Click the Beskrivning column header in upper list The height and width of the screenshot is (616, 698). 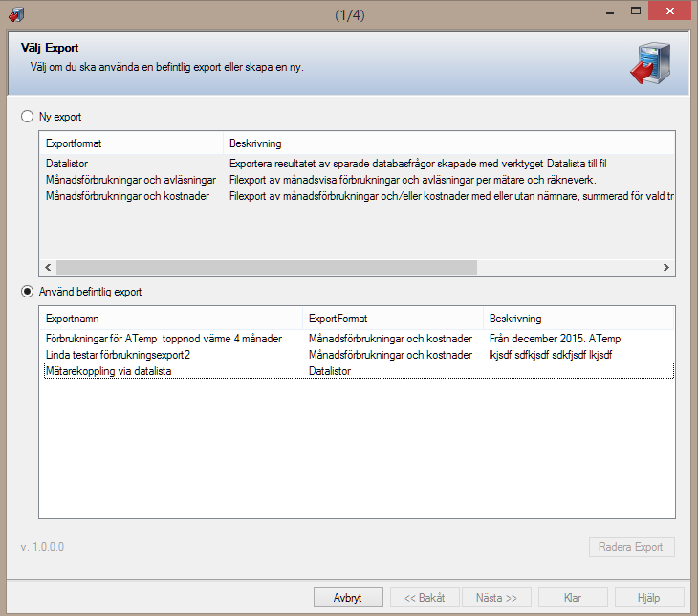(x=448, y=143)
